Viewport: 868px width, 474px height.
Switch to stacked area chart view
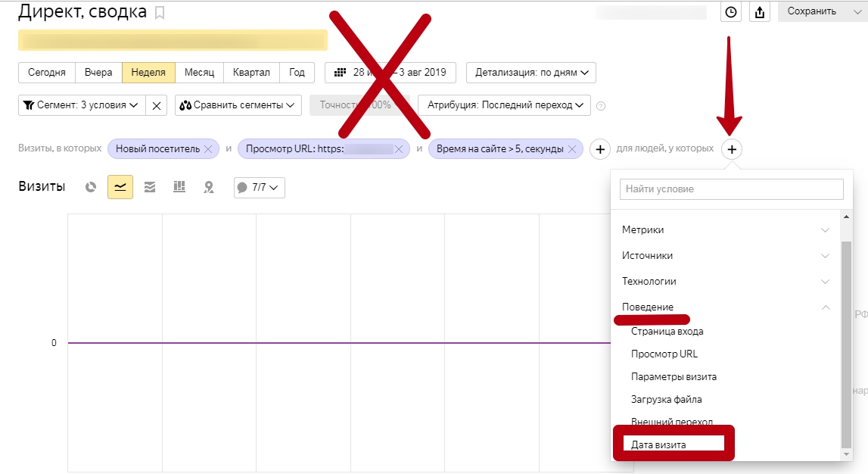(150, 187)
